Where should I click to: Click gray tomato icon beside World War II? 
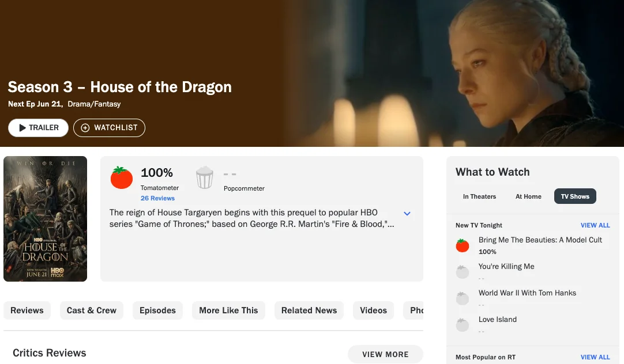tap(463, 298)
